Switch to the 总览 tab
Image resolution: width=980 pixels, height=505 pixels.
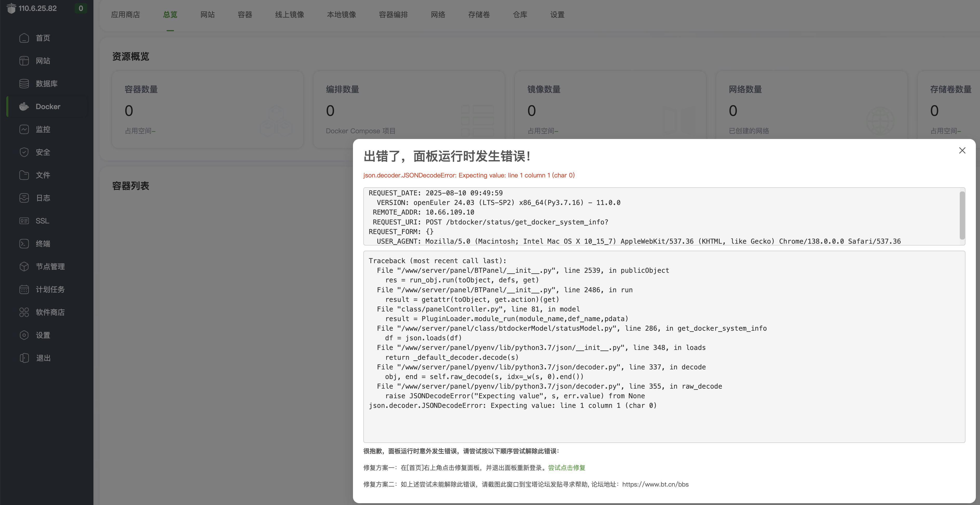170,15
